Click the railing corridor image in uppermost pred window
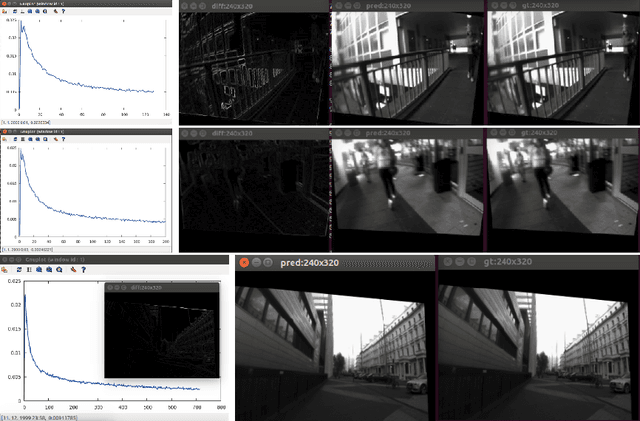Viewport: 640px width, 421px height. click(x=407, y=67)
